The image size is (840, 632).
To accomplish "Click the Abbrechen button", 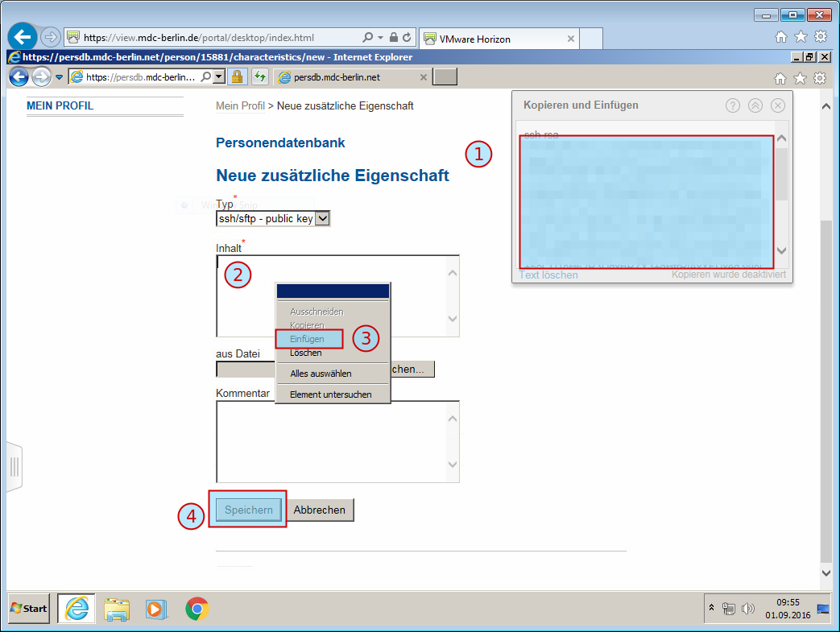I will click(x=319, y=510).
